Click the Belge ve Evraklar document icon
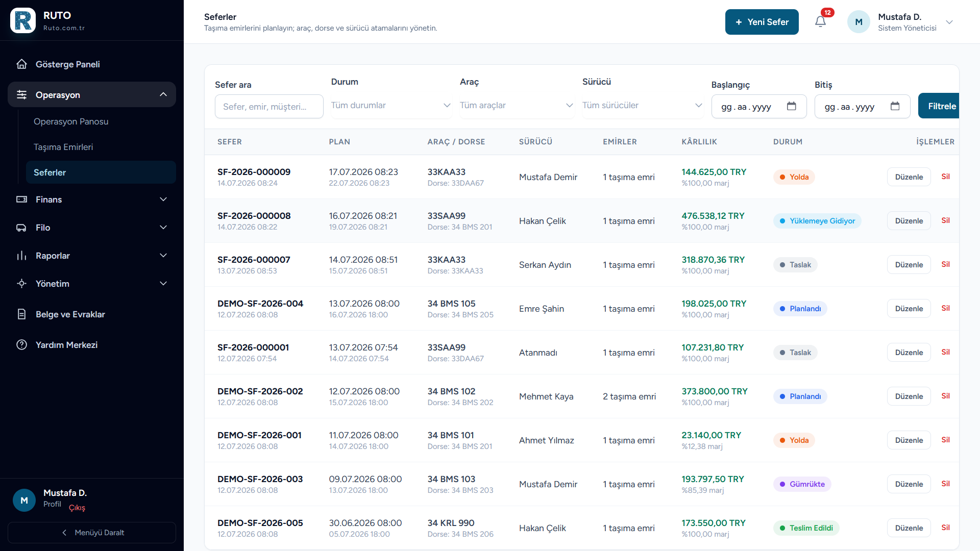980x551 pixels. point(21,314)
